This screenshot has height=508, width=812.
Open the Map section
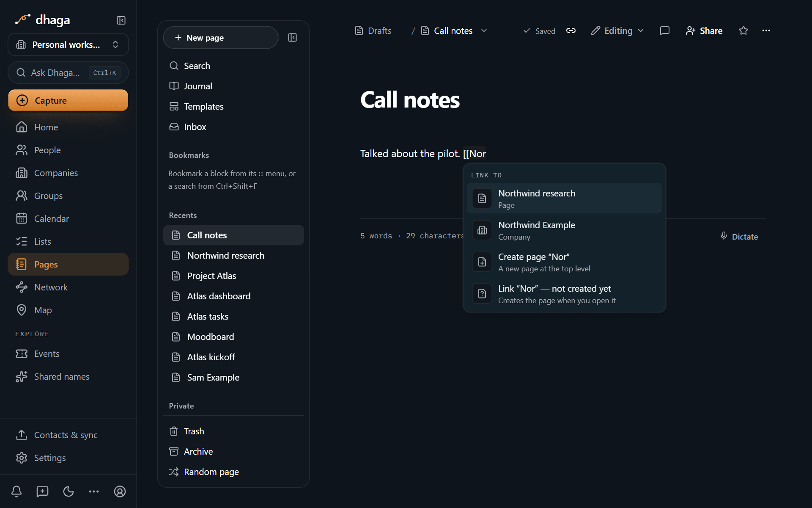[x=68, y=310]
